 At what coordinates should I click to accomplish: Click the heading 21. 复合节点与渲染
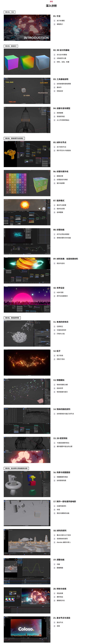coord(62,618)
